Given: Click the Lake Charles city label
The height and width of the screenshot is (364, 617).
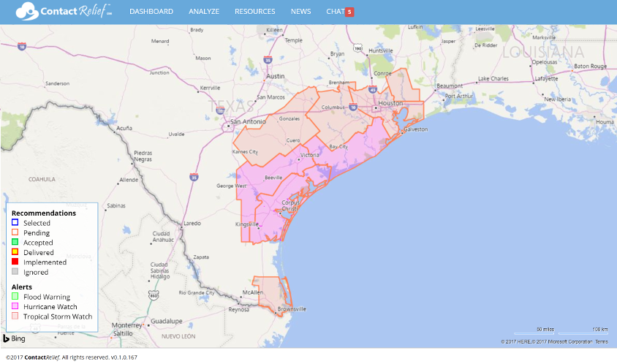Looking at the screenshot, I should pos(493,79).
